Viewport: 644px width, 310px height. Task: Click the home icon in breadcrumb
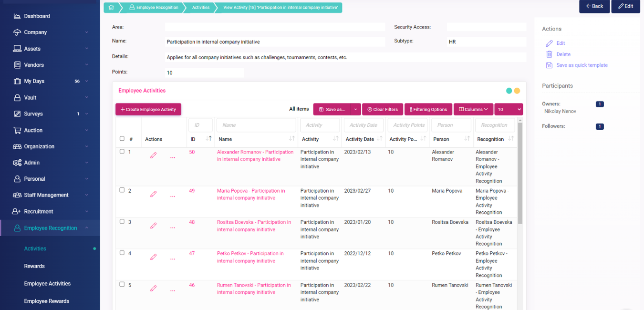click(111, 7)
